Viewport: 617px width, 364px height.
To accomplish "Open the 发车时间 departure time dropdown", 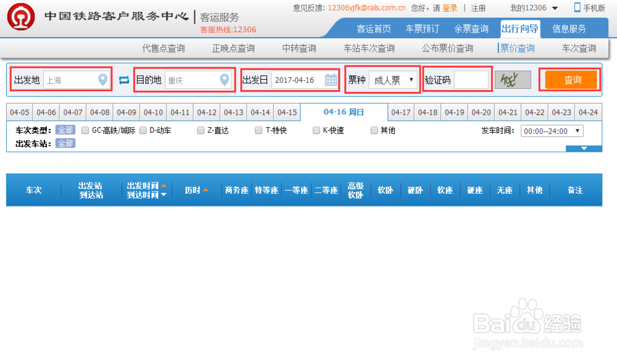I will (x=551, y=130).
